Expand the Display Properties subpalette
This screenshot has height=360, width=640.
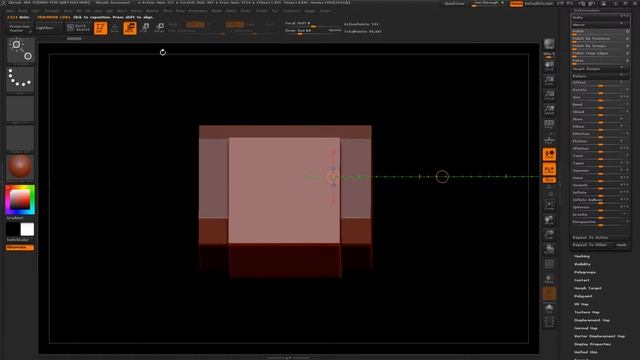[x=592, y=344]
